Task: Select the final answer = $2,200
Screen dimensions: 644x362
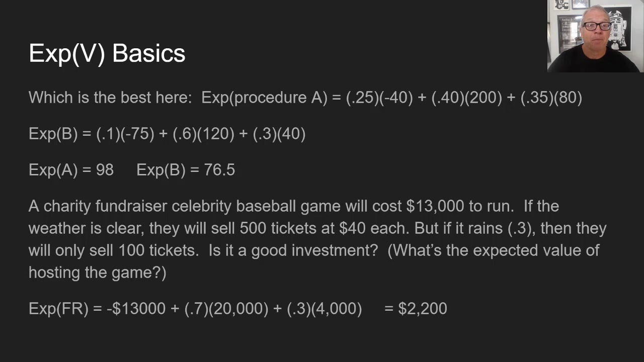Action: 416,309
